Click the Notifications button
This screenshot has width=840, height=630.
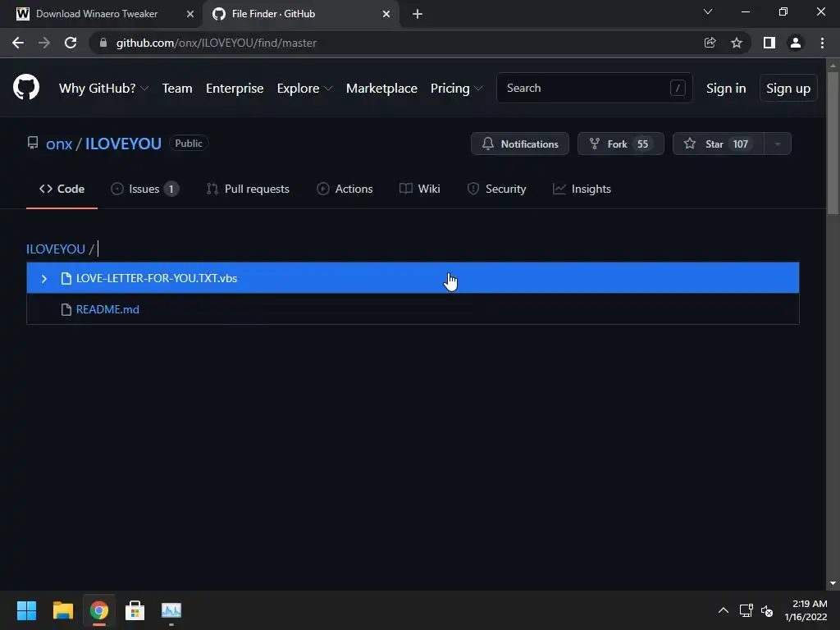(x=519, y=144)
